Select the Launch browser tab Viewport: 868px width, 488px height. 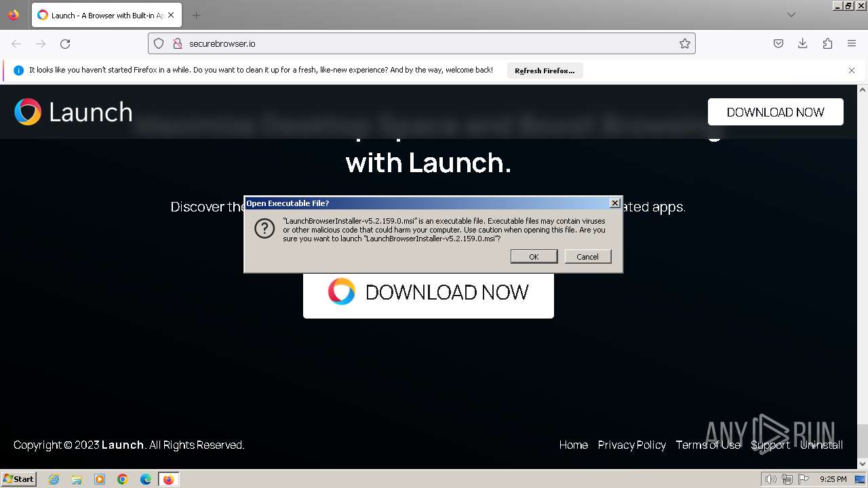106,15
